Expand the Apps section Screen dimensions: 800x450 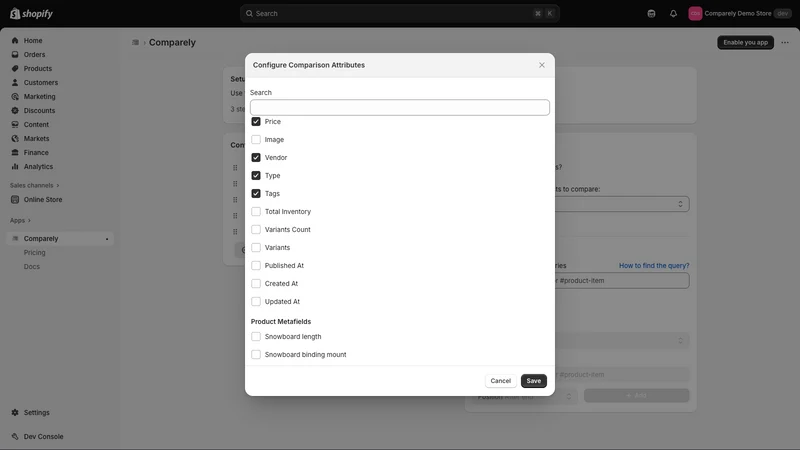(x=20, y=220)
